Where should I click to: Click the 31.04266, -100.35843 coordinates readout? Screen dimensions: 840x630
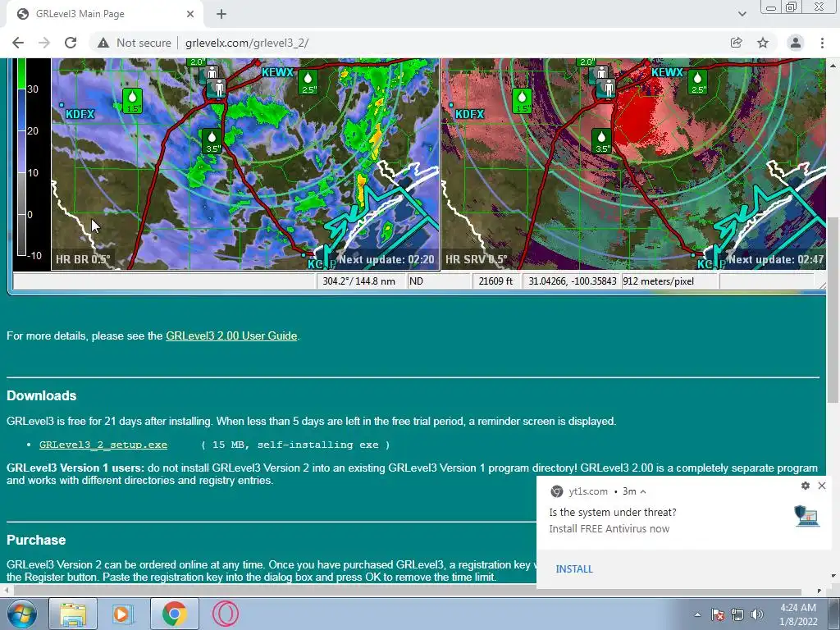point(572,281)
